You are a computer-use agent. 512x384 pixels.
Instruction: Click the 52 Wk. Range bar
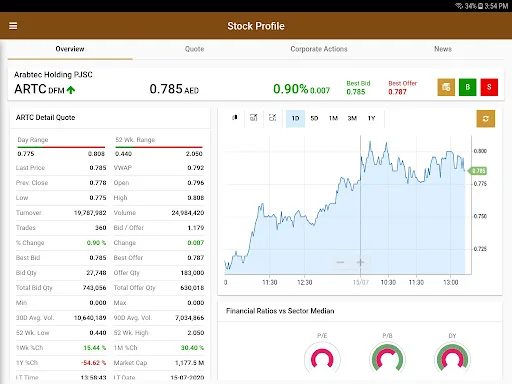point(159,147)
